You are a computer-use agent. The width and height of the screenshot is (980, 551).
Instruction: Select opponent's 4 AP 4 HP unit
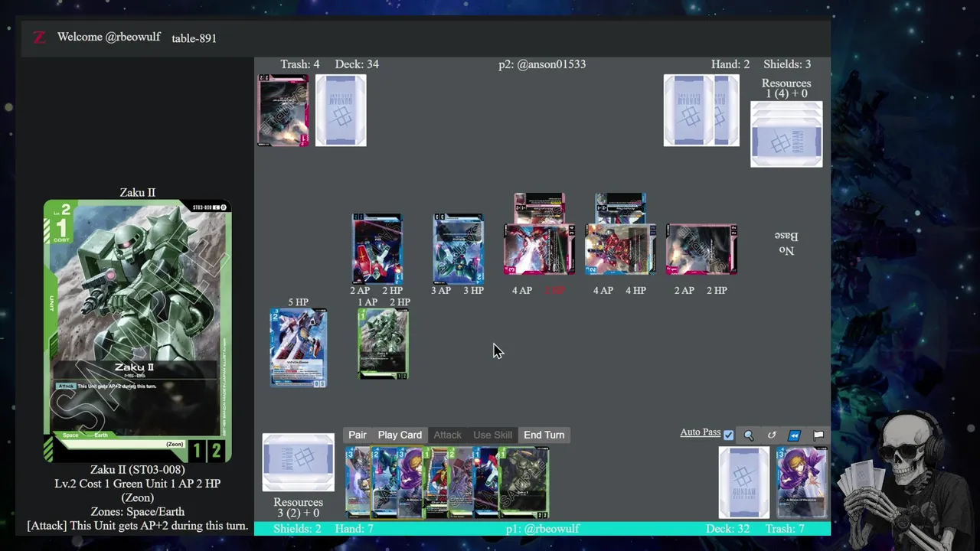click(620, 249)
